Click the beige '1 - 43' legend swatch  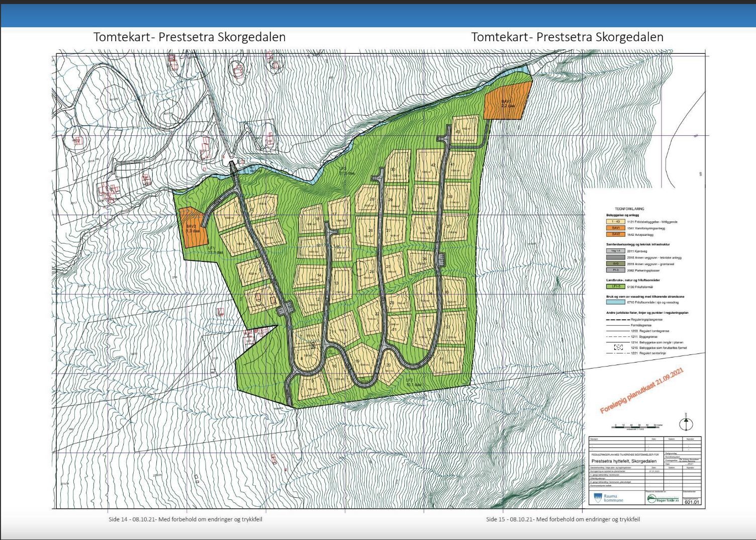coord(615,222)
